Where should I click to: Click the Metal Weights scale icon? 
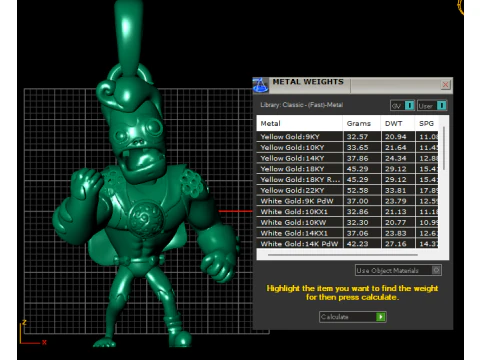(x=260, y=85)
